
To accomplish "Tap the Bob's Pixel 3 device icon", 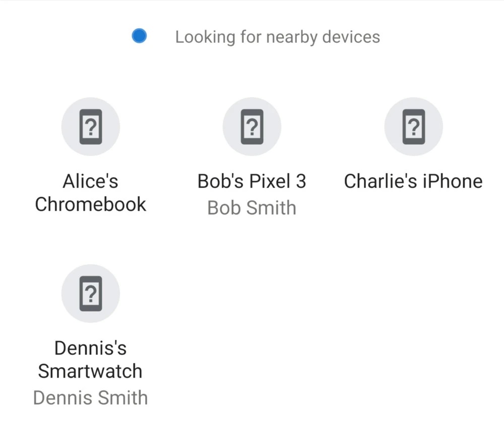I will coord(252,127).
